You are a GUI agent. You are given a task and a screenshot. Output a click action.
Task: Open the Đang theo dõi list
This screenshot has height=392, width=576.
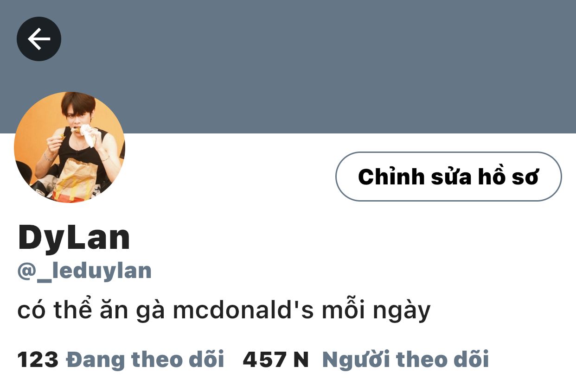pyautogui.click(x=145, y=360)
